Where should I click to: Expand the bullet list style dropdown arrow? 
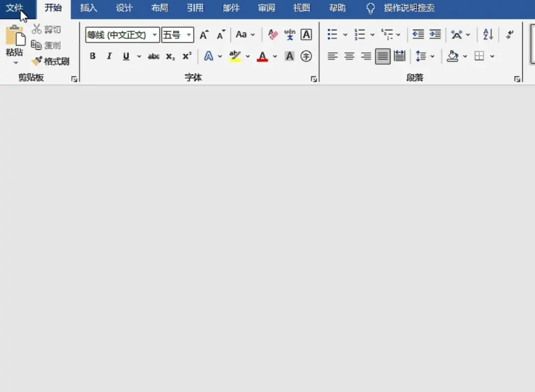tap(345, 35)
